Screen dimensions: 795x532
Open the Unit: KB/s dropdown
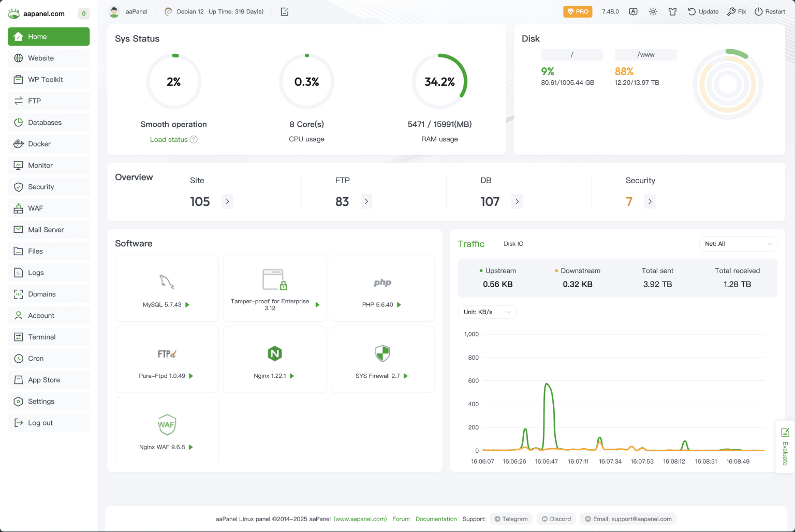click(486, 312)
